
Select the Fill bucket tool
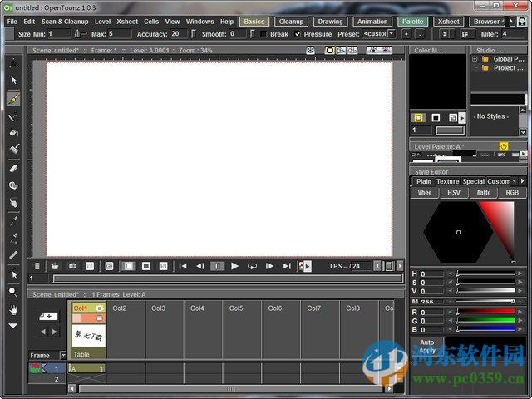click(13, 133)
